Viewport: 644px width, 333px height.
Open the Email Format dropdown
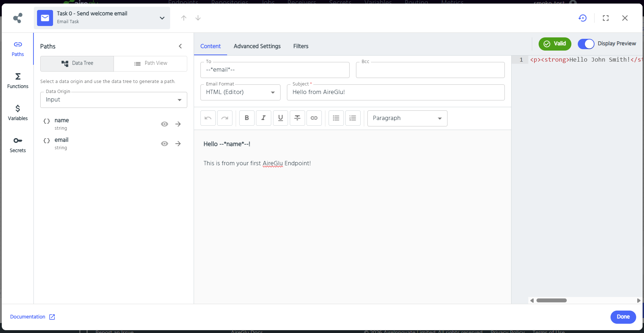point(240,92)
